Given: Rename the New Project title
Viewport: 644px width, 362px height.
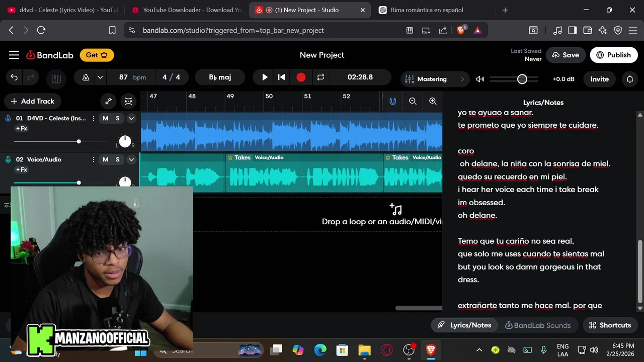Looking at the screenshot, I should click(x=322, y=55).
